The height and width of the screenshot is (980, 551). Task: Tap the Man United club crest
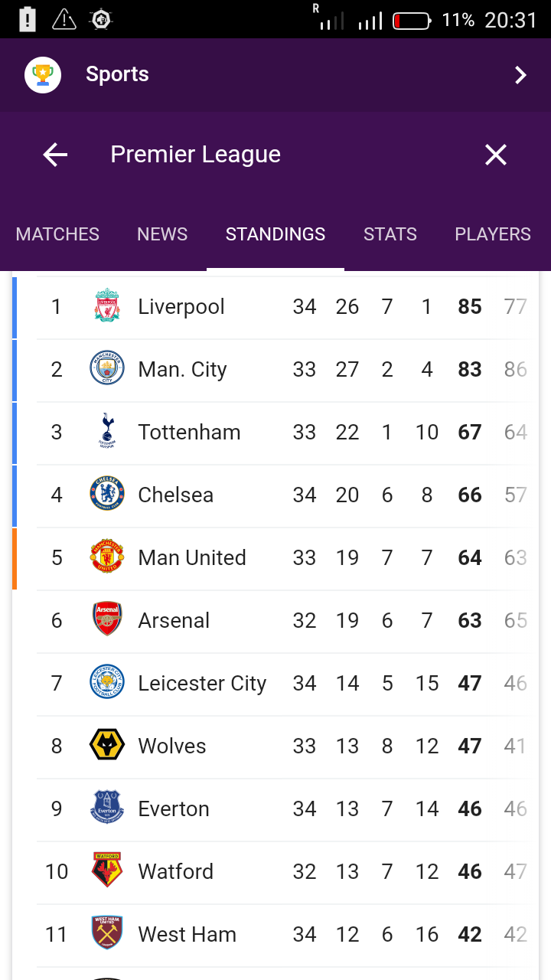(107, 557)
